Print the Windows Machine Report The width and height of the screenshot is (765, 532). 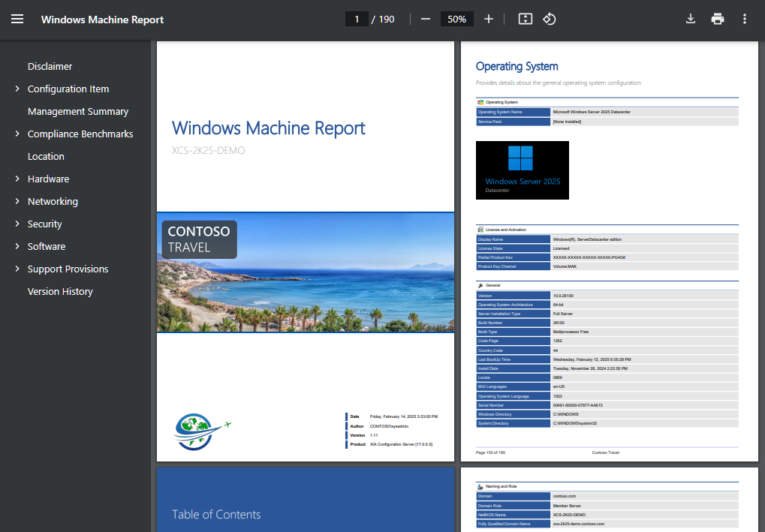point(718,19)
